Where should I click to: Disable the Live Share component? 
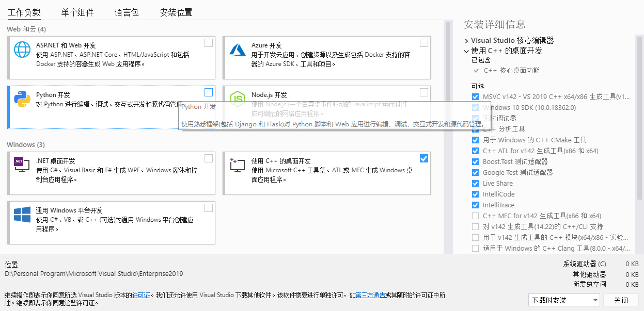pos(475,183)
